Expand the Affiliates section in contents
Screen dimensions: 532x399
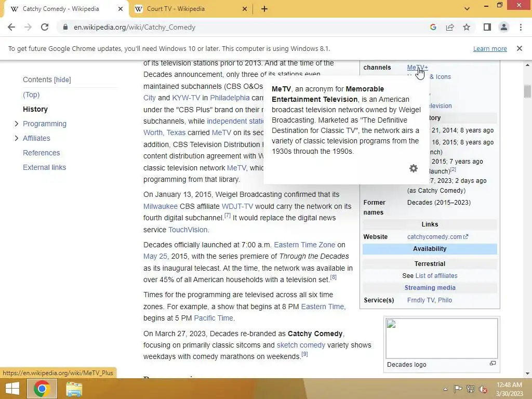(16, 138)
